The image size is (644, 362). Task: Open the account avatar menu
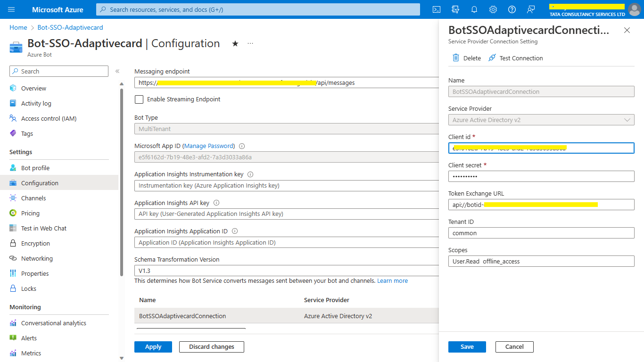[x=635, y=9]
